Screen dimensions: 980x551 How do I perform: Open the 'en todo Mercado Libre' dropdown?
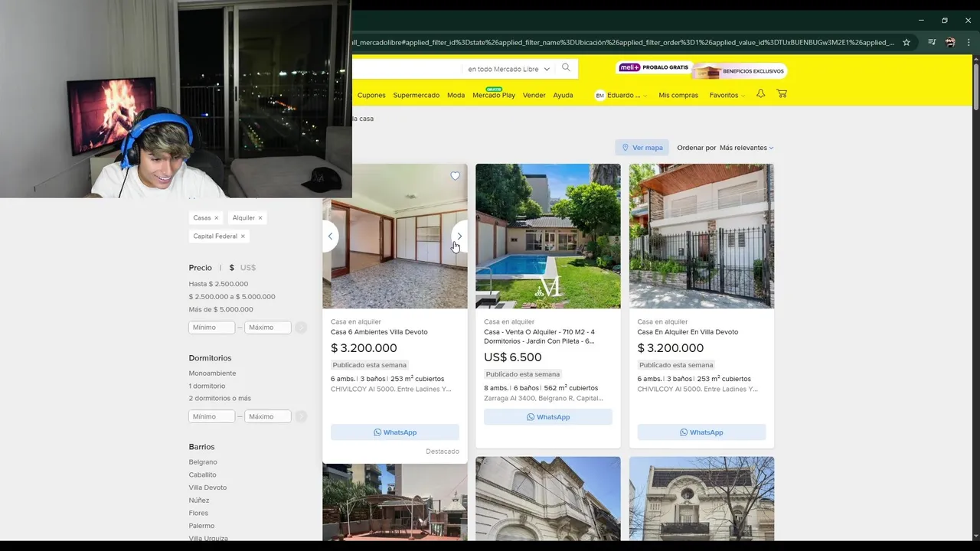point(508,69)
